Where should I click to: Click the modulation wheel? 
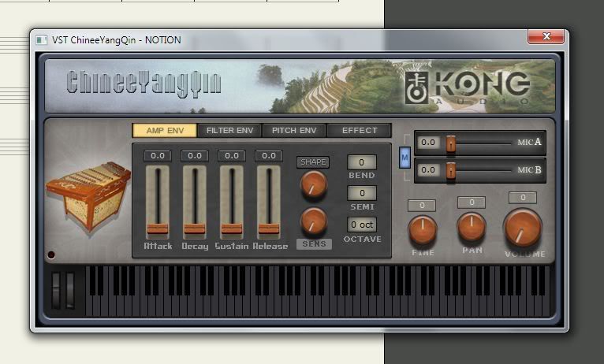coord(70,291)
